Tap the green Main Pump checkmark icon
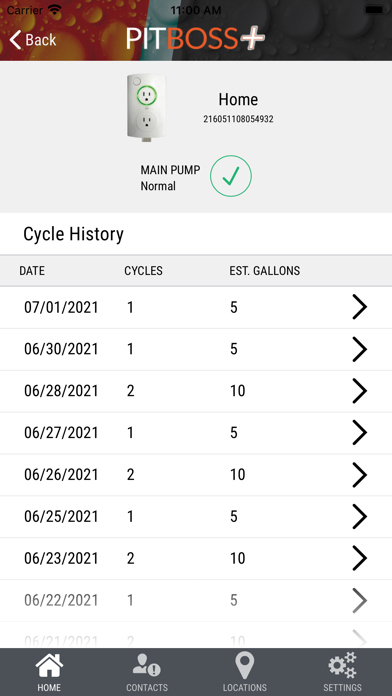This screenshot has width=392, height=696. tap(231, 176)
